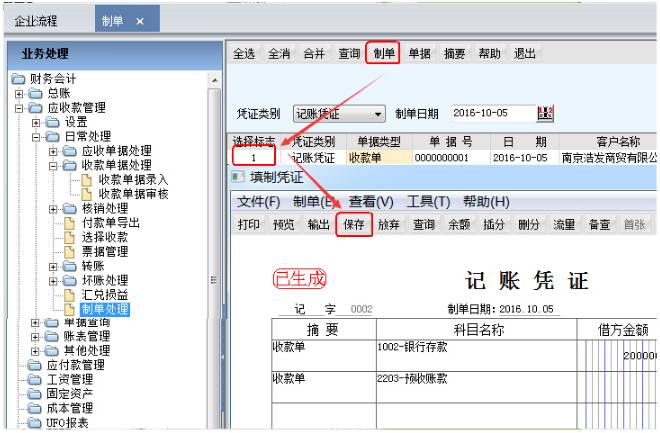Open calendar picker next to 制单日期
This screenshot has width=660, height=433.
pyautogui.click(x=545, y=113)
